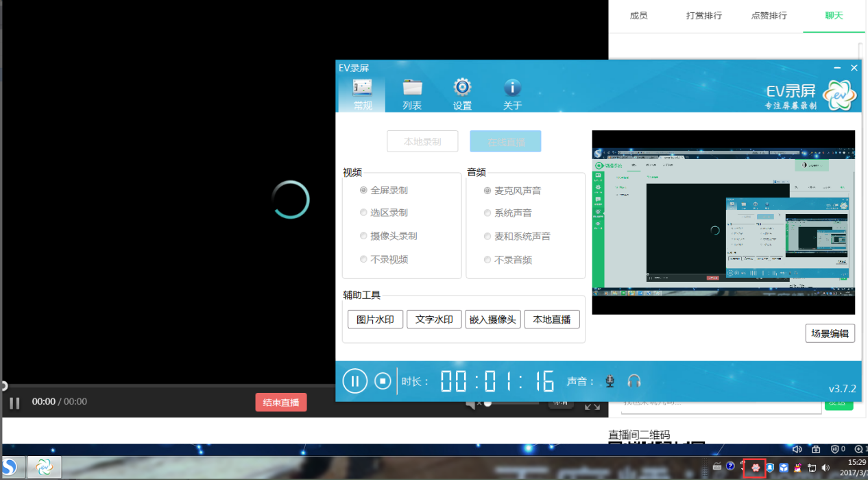Image resolution: width=868 pixels, height=480 pixels.
Task: Select 全屏录制 video option
Action: [384, 191]
